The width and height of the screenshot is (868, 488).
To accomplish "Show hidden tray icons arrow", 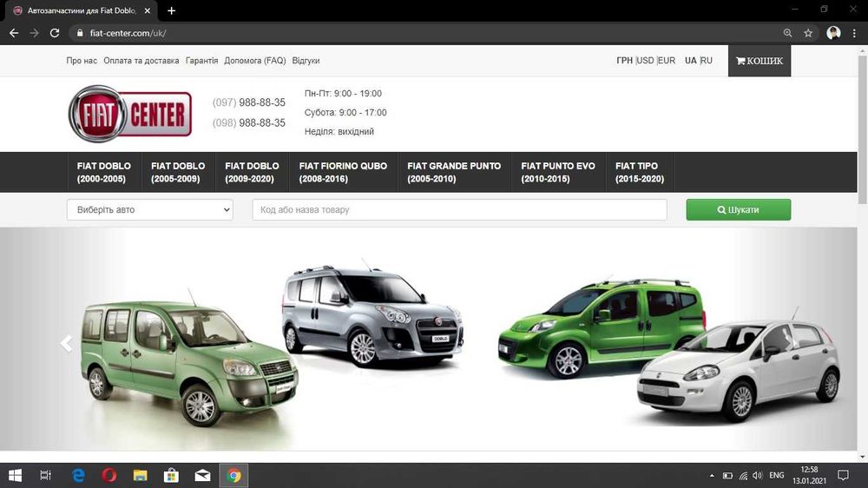I will coord(712,475).
